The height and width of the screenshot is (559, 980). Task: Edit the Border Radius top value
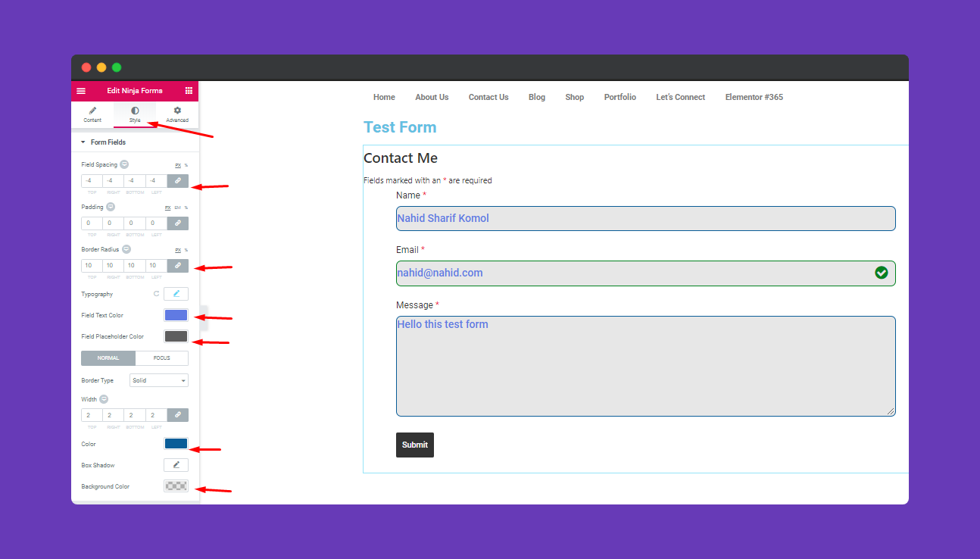click(92, 266)
